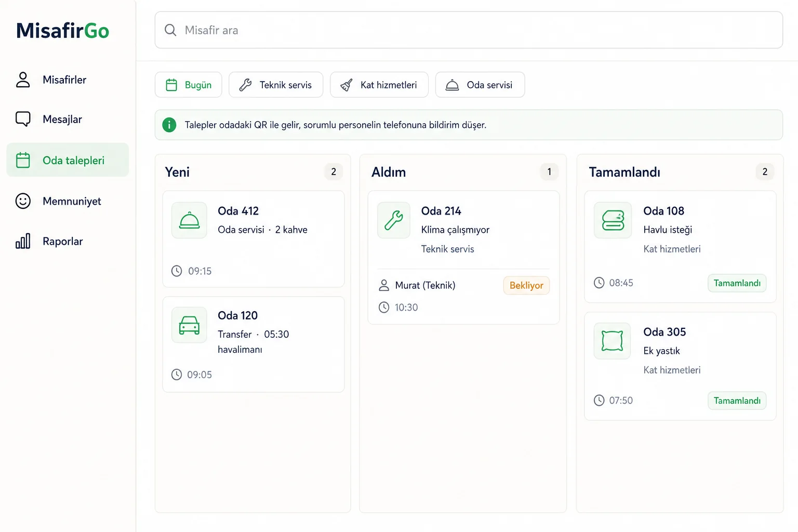Click the green info icon in banner
The width and height of the screenshot is (798, 532).
click(169, 125)
